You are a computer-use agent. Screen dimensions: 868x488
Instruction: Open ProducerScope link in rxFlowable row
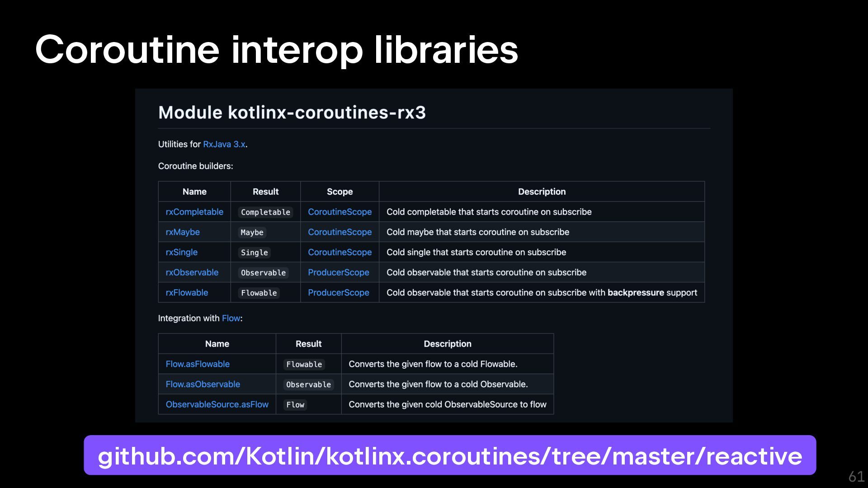(338, 293)
